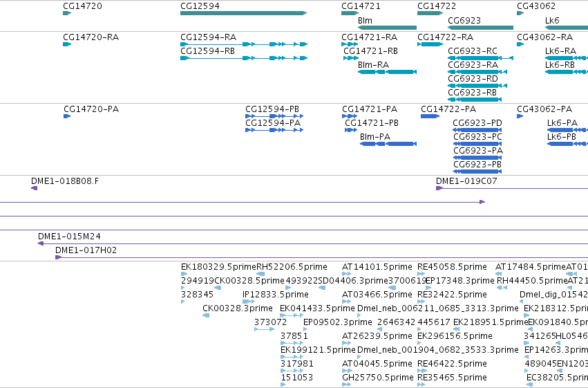
Task: Open the CG12594-PA coding feature
Action: pos(274,130)
